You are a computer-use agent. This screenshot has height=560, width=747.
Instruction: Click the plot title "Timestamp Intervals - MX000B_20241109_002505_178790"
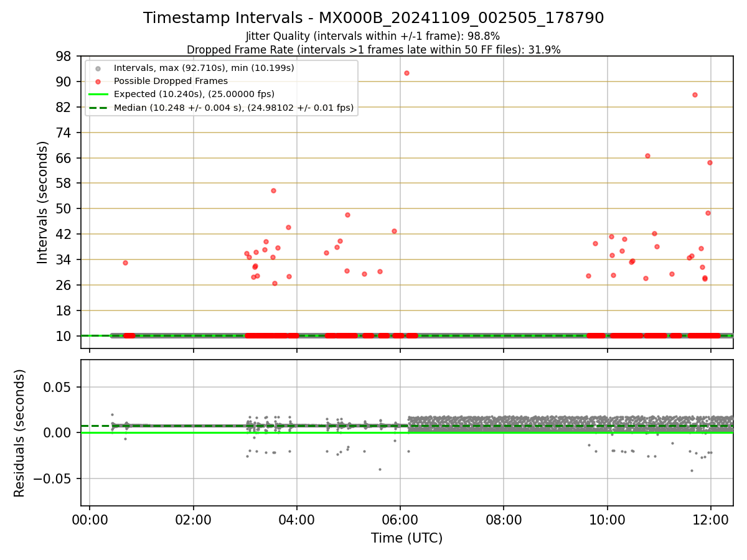point(374,18)
